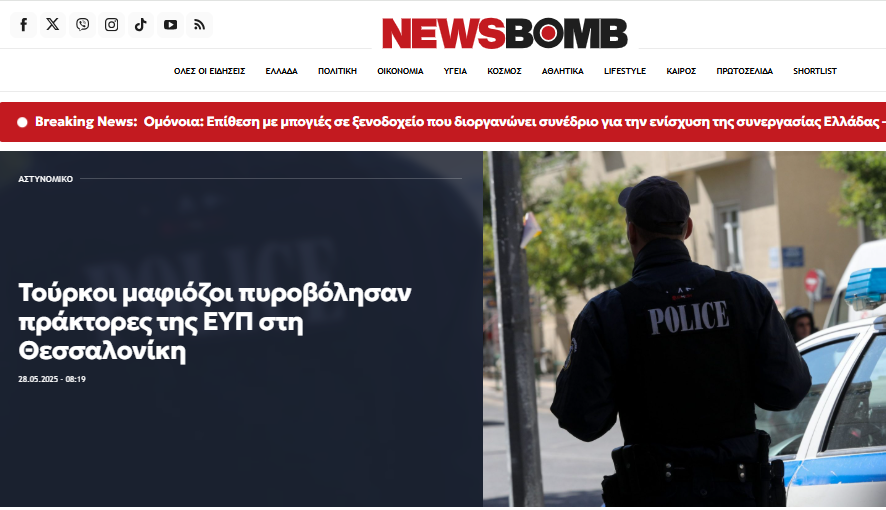Open ΟΙΚΟΝΟΜΙΑ section

tap(400, 71)
